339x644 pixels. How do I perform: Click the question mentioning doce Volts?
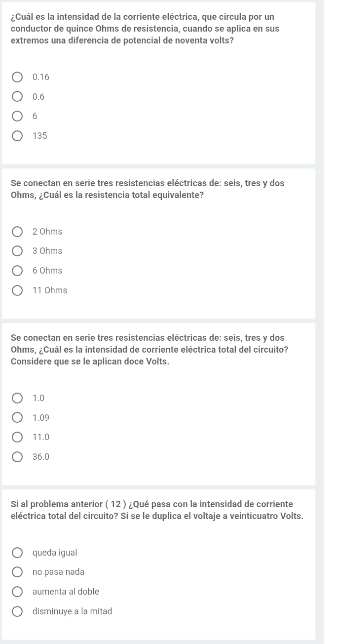[x=150, y=350]
